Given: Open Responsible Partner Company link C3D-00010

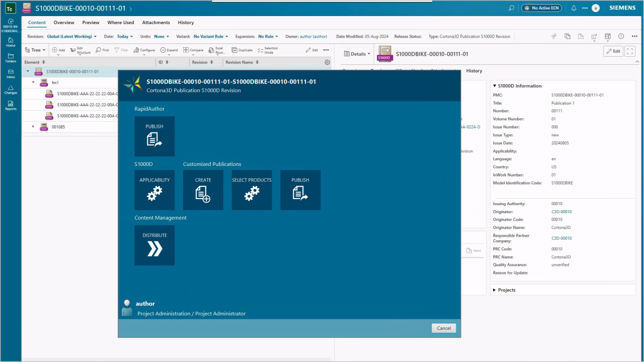Looking at the screenshot, I should (x=561, y=238).
